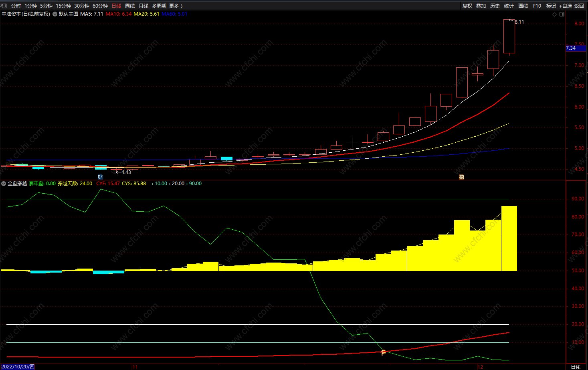Click 默认主图 indicator name
The width and height of the screenshot is (588, 370).
click(69, 14)
